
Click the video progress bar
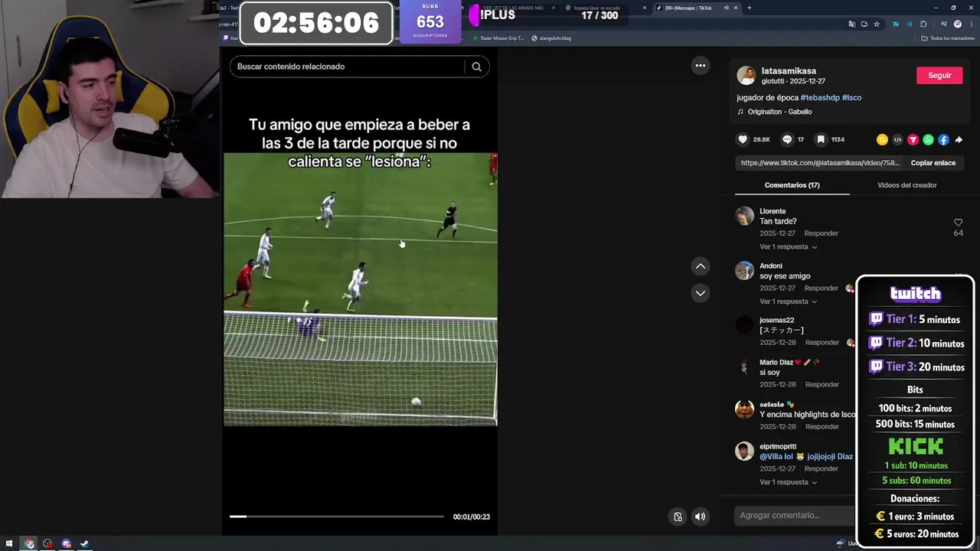[336, 517]
